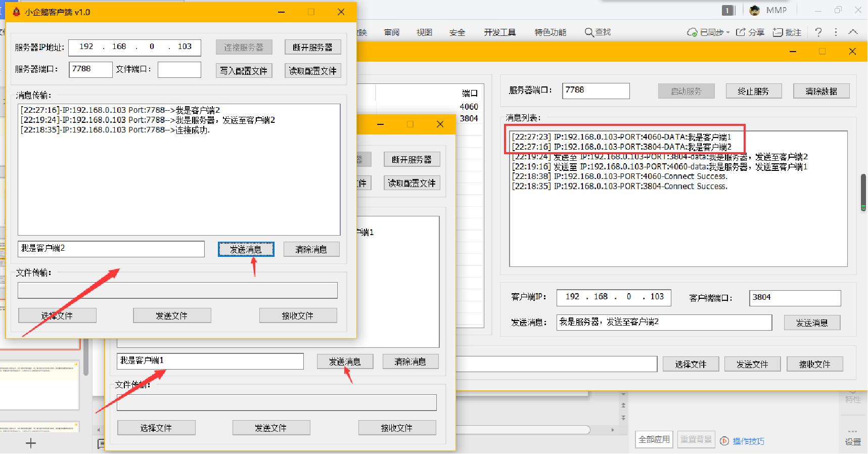Click 断开服务器 in second client window
The height and width of the screenshot is (454, 868).
point(412,159)
